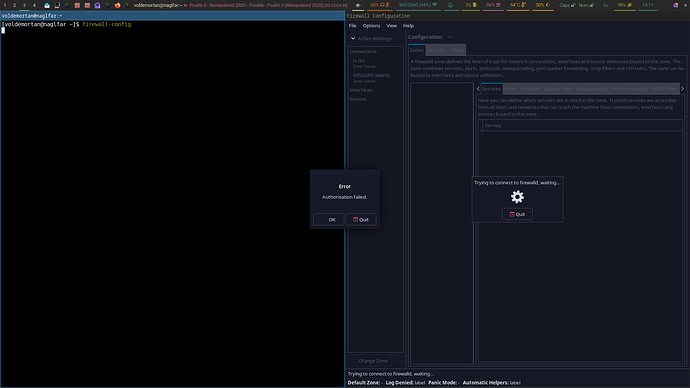Image resolution: width=690 pixels, height=388 pixels.
Task: Click the spinning gear icon in waiting dialog
Action: coord(517,197)
